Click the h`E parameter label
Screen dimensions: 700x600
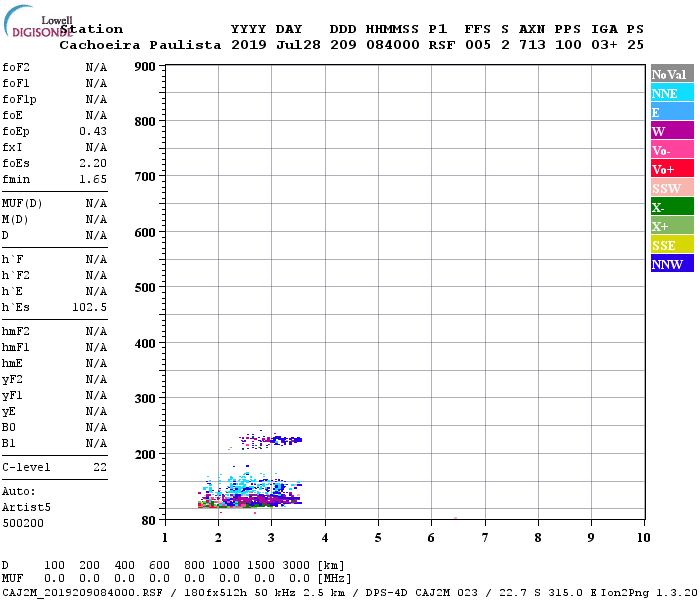click(12, 292)
